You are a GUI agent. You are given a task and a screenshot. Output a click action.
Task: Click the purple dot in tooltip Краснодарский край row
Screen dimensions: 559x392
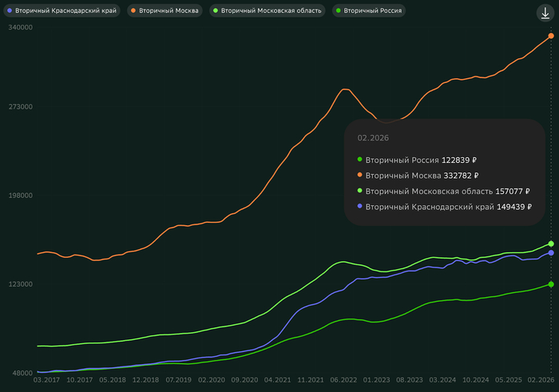tap(360, 206)
